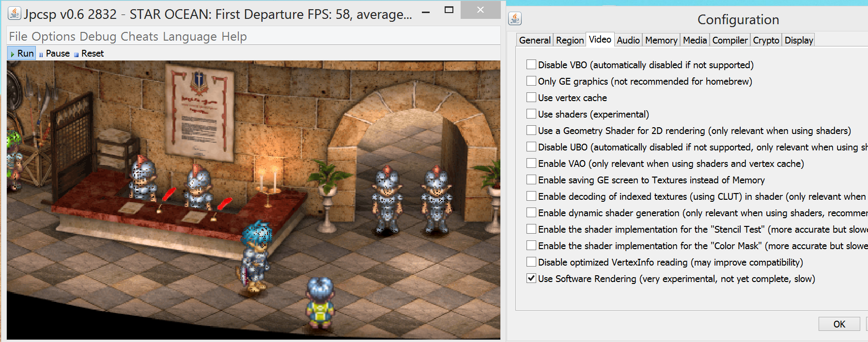The width and height of the screenshot is (868, 342).
Task: Open the Compiler tab
Action: coord(730,40)
